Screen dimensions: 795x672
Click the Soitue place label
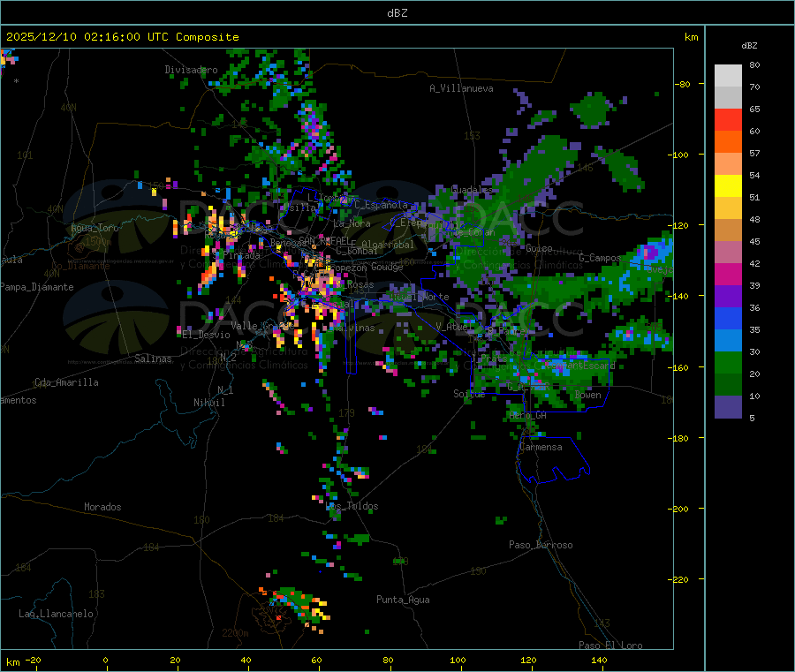click(x=469, y=394)
